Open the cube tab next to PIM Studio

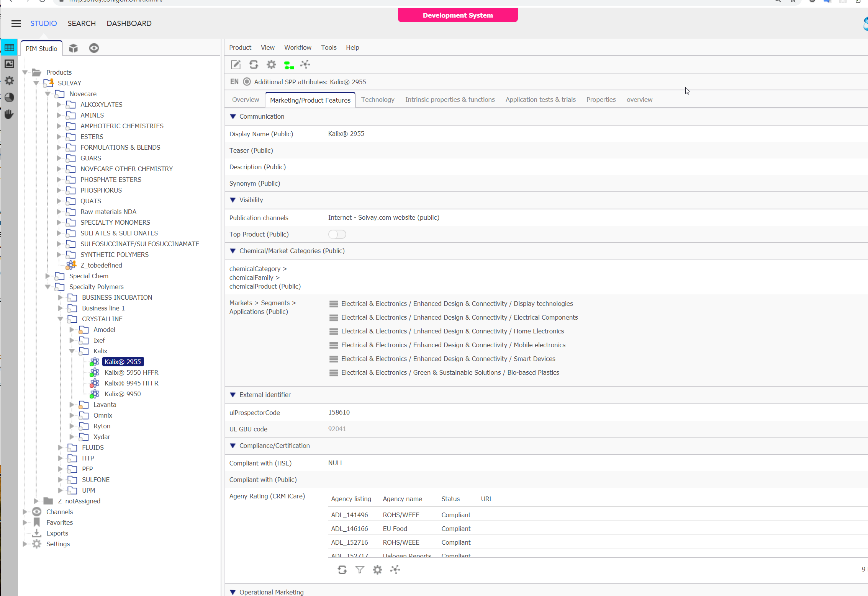73,48
